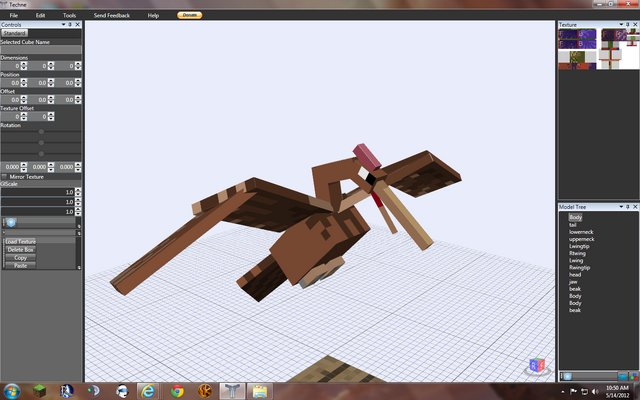This screenshot has height=400, width=640.
Task: Close the Texture panel
Action: (635, 24)
